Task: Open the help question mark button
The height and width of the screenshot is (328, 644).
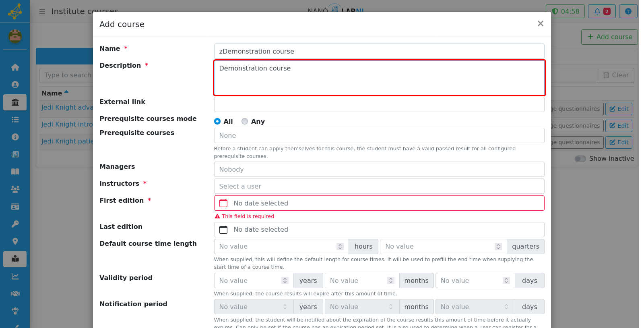Action: [x=628, y=11]
